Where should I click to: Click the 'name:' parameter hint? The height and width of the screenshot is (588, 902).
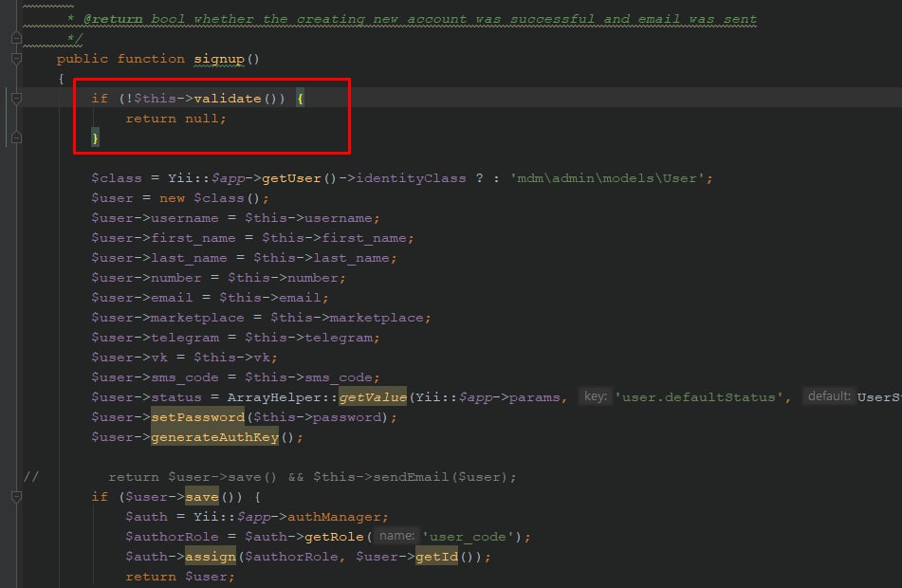tap(396, 536)
